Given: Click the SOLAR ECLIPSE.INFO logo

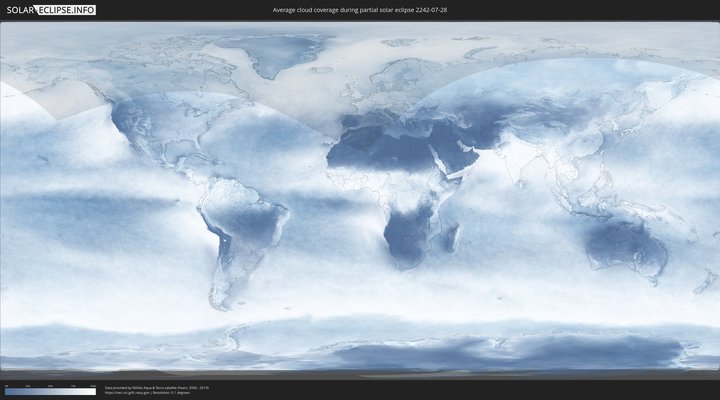Looking at the screenshot, I should 48,10.
